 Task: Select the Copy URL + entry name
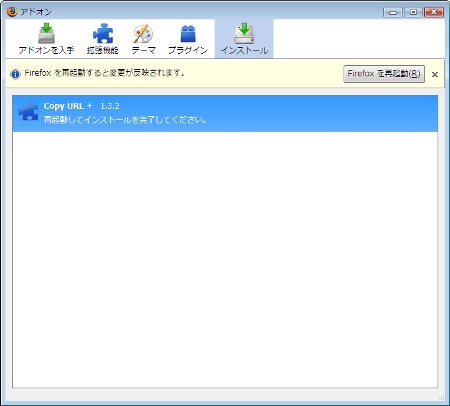coord(68,106)
